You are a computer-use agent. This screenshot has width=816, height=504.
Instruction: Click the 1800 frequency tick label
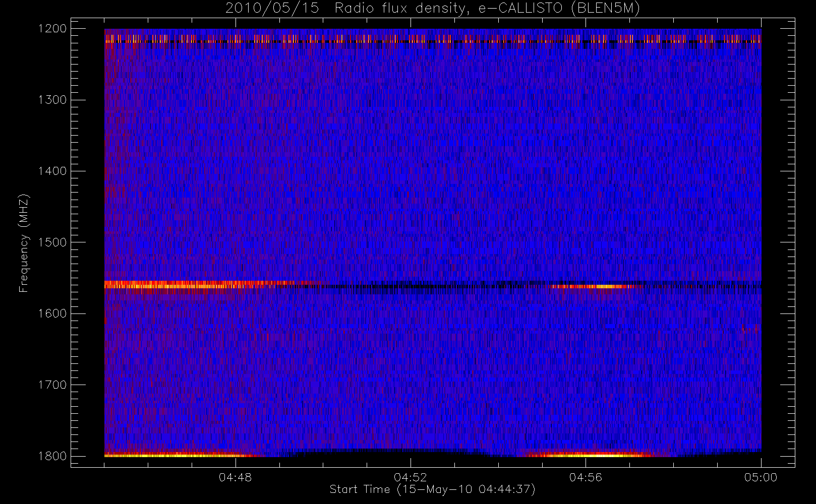point(52,456)
